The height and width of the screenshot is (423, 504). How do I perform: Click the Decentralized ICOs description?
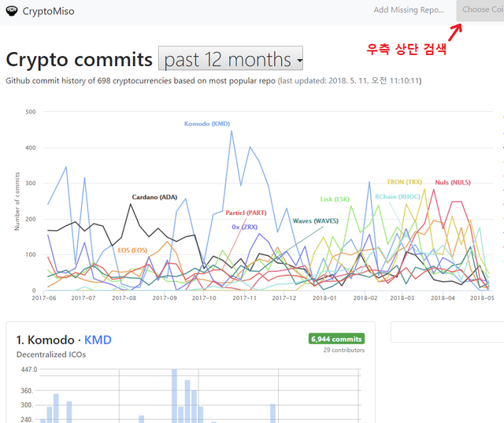point(51,354)
